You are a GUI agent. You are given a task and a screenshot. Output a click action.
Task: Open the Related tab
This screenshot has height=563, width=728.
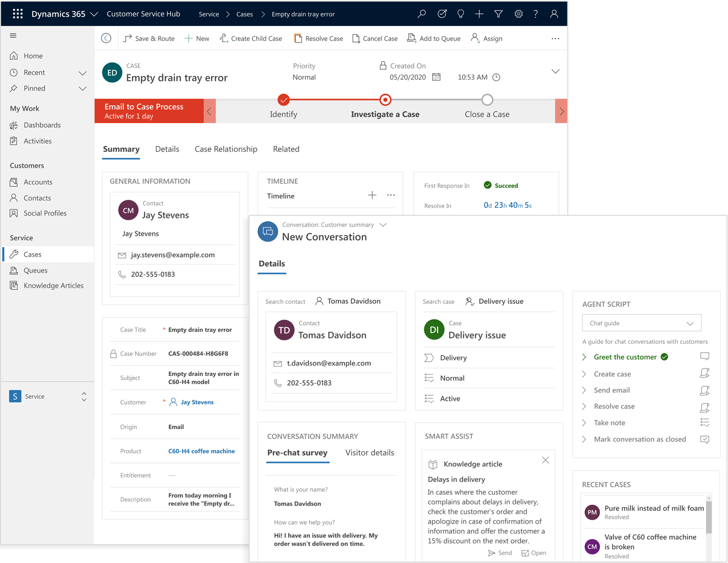286,149
